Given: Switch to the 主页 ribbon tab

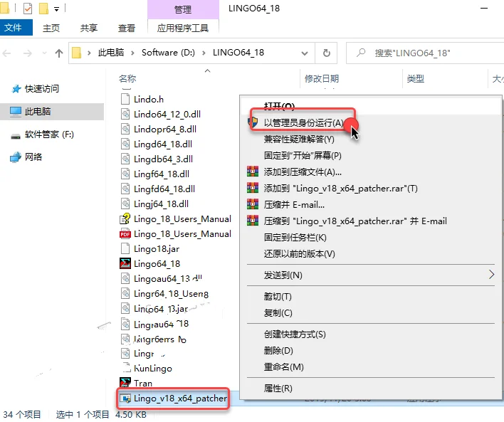Looking at the screenshot, I should 51,28.
